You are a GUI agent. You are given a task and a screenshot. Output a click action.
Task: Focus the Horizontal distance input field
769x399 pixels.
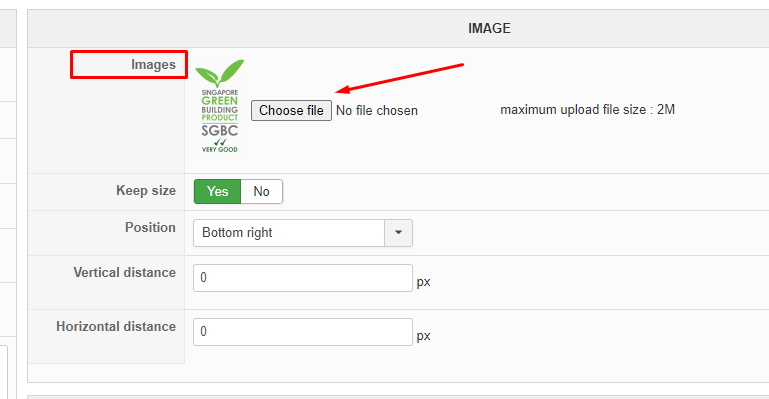click(303, 332)
